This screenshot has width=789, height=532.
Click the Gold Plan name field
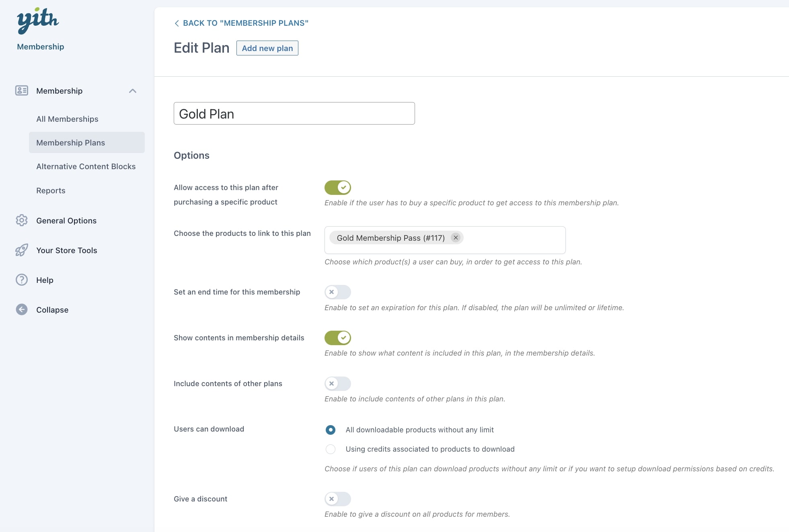point(294,114)
